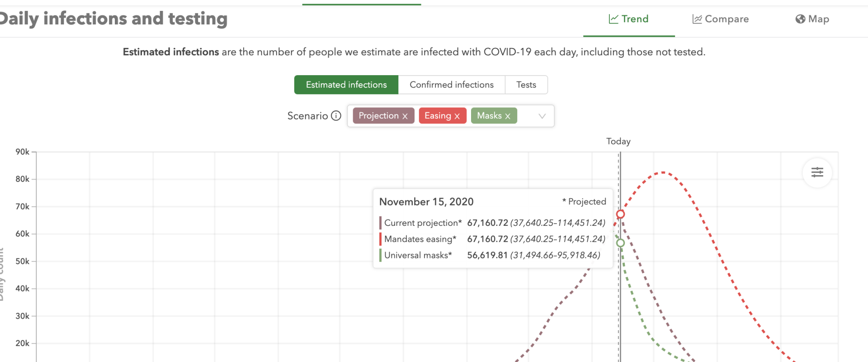This screenshot has height=362, width=868.
Task: Select the Estimated infections option
Action: (x=346, y=85)
